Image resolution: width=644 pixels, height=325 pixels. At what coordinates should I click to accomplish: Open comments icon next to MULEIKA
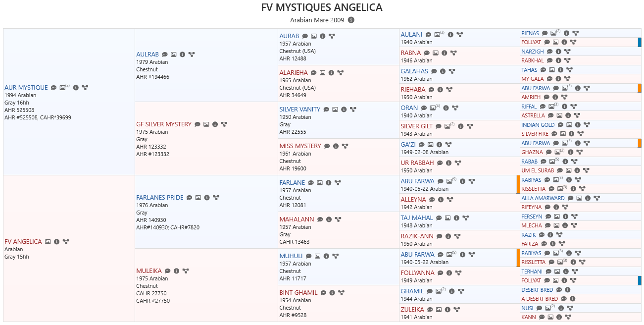pos(168,271)
